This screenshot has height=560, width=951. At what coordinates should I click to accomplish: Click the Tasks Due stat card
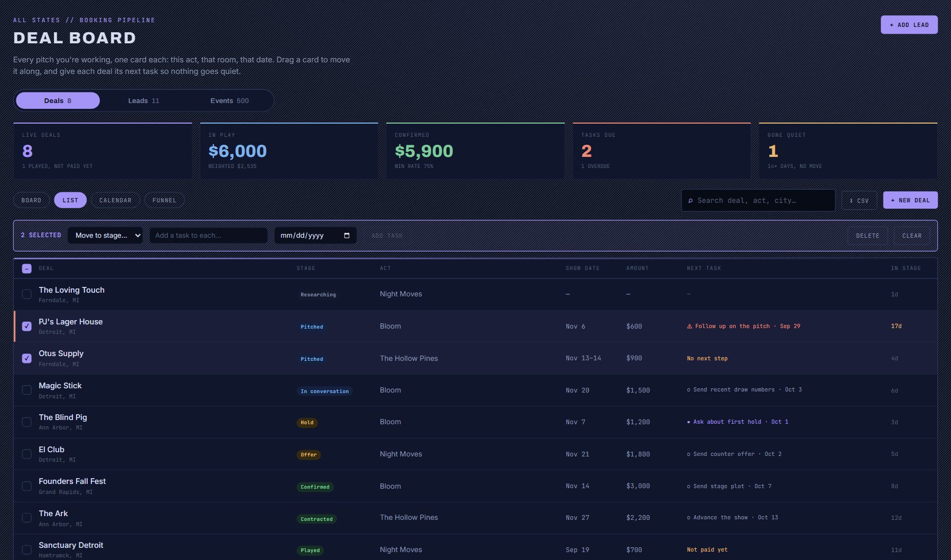pos(661,151)
